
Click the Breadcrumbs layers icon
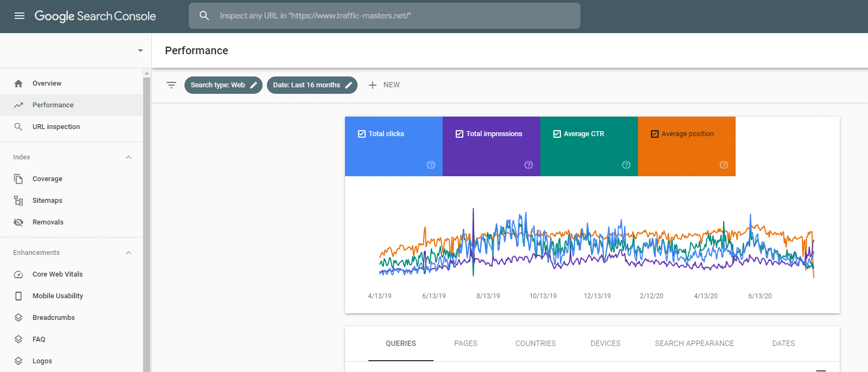click(x=18, y=318)
